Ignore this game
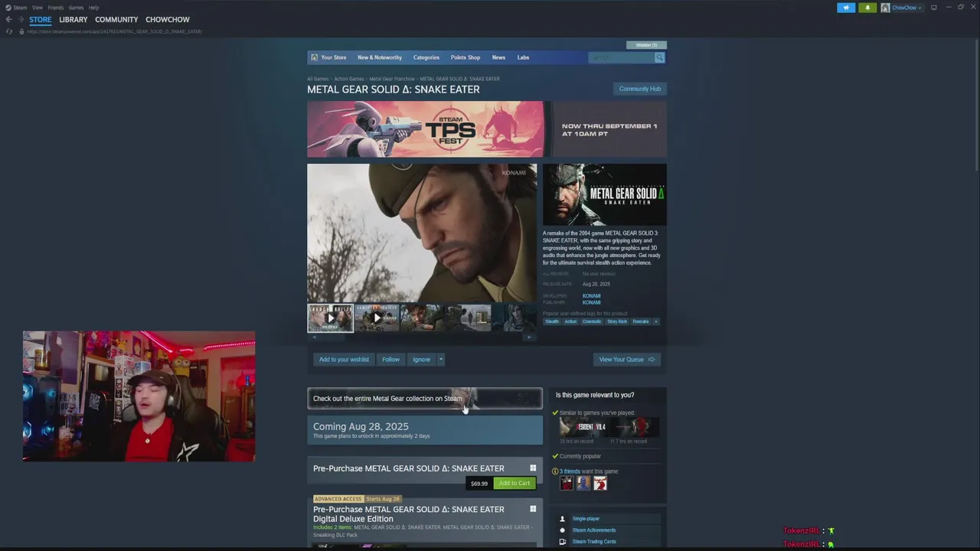980x551 pixels. coord(421,360)
